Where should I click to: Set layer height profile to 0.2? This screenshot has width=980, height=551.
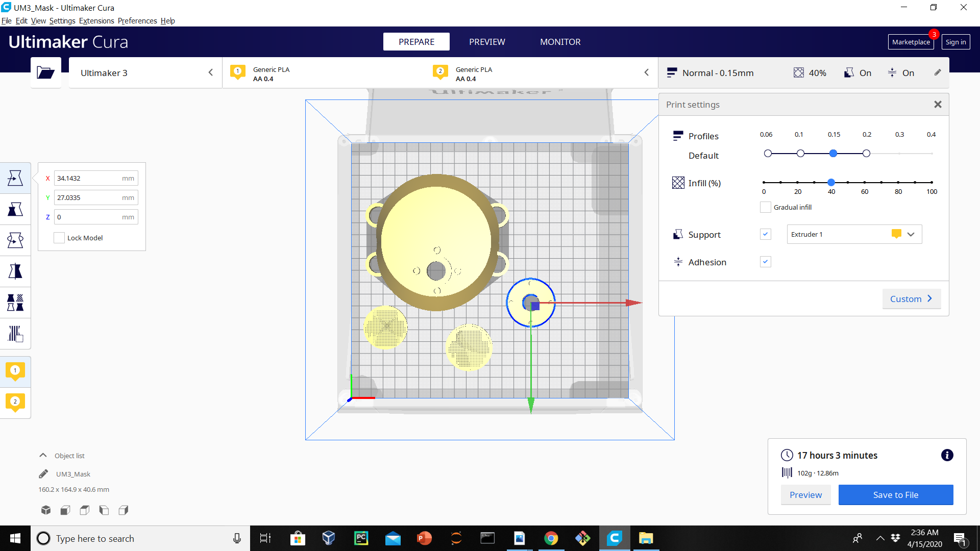(866, 154)
